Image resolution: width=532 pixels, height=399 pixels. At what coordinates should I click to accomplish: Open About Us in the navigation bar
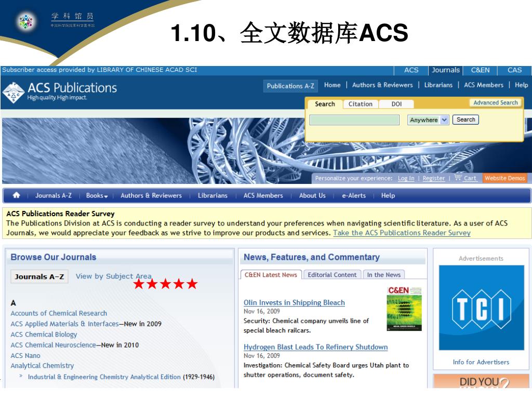312,195
